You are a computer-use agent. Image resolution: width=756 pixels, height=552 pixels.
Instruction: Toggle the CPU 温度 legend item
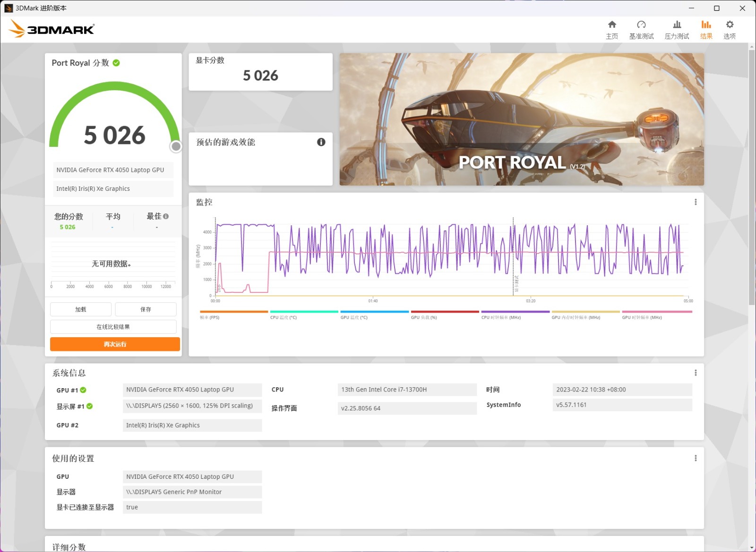point(304,315)
